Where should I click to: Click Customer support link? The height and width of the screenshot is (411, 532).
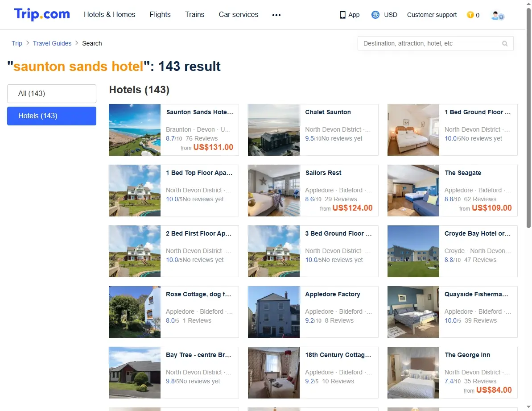432,15
